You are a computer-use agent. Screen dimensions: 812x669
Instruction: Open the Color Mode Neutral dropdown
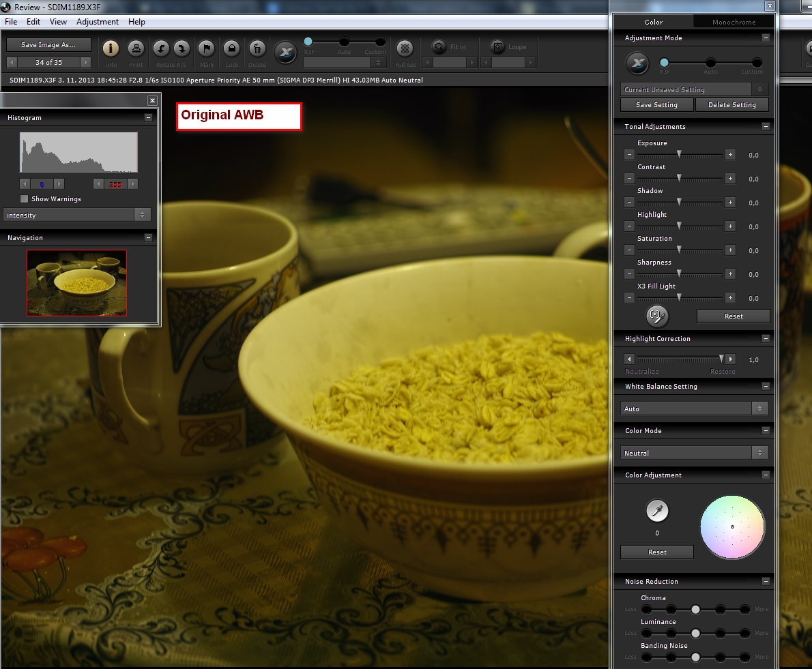[695, 453]
